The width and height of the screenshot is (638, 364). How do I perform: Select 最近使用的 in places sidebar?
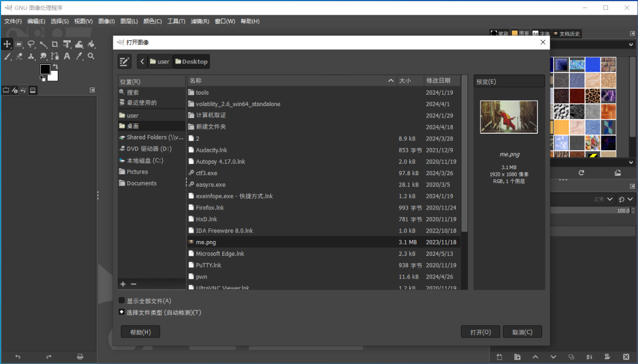(x=152, y=103)
